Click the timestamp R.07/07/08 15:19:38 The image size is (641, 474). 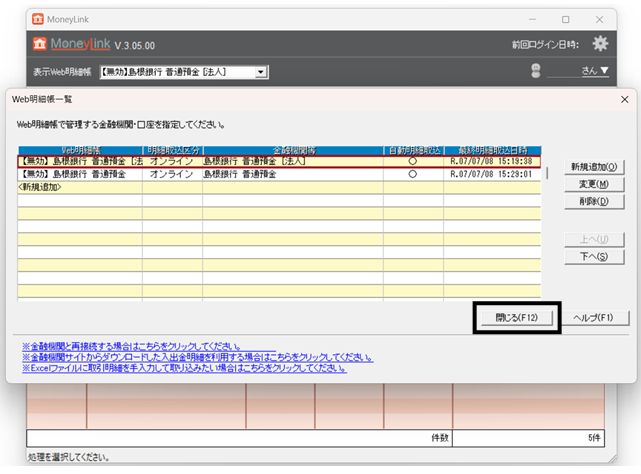point(491,162)
